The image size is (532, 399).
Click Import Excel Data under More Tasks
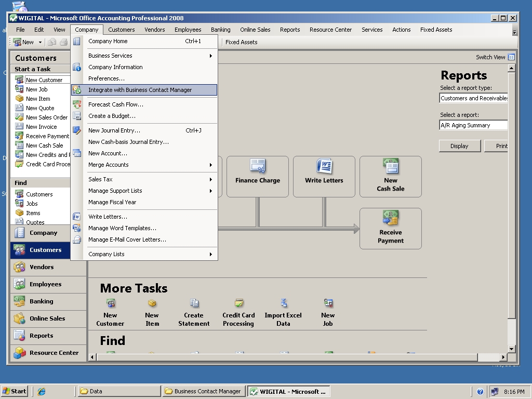tap(283, 312)
